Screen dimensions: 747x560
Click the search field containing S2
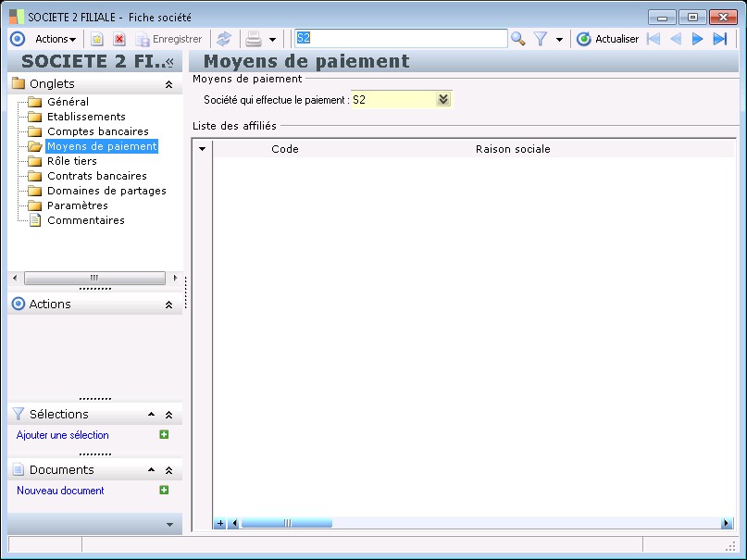click(x=400, y=39)
